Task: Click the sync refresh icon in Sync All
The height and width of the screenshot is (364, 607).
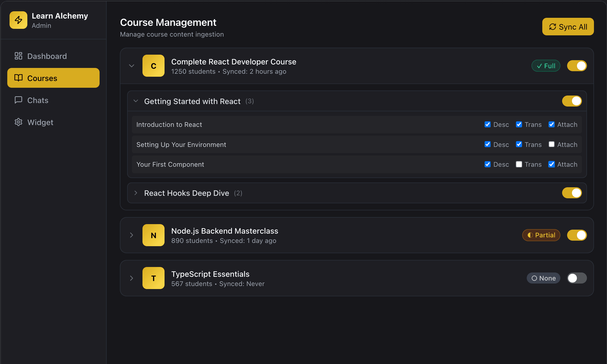Action: (553, 27)
